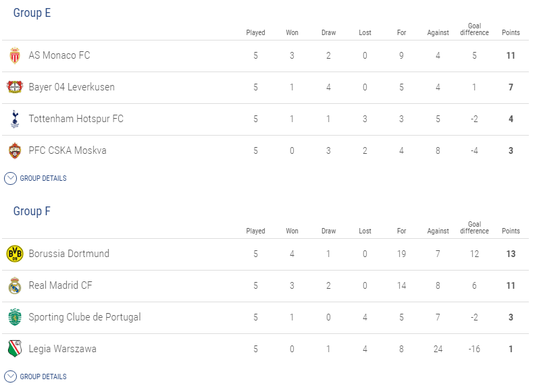
Task: Click the Borussia Dortmund BVB logo
Action: tap(15, 254)
